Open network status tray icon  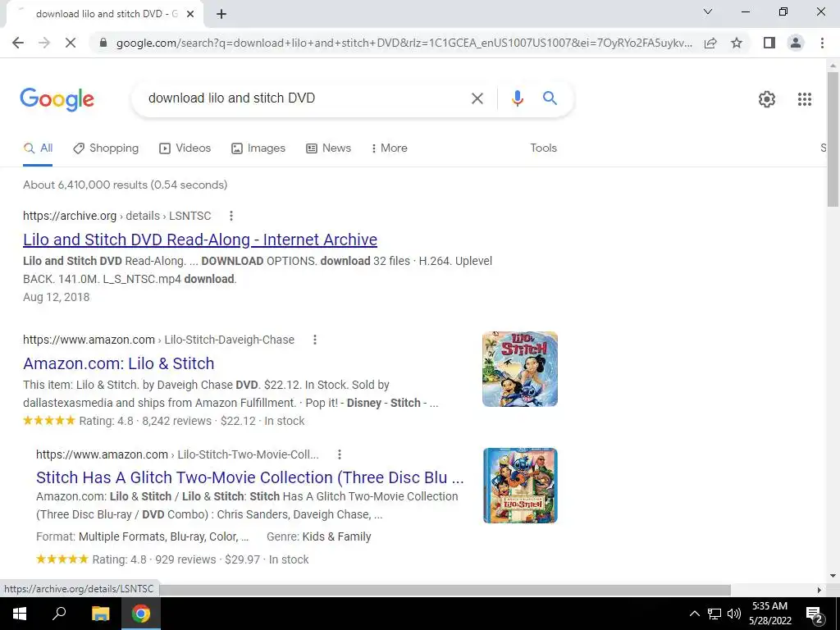click(x=714, y=614)
